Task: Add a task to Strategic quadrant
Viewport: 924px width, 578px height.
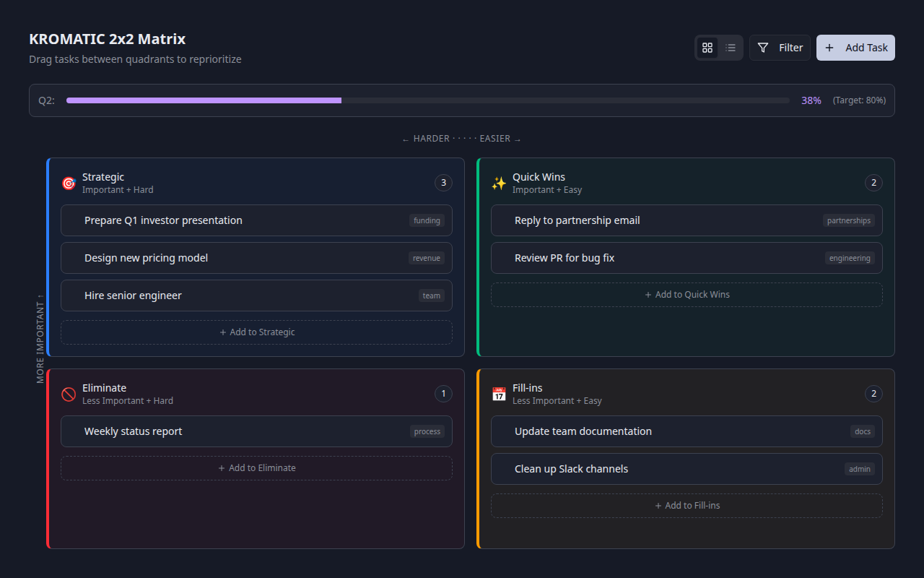Action: (x=256, y=332)
